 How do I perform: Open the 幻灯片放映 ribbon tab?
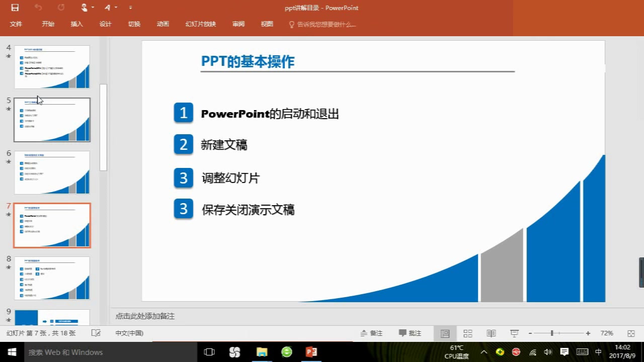tap(201, 24)
